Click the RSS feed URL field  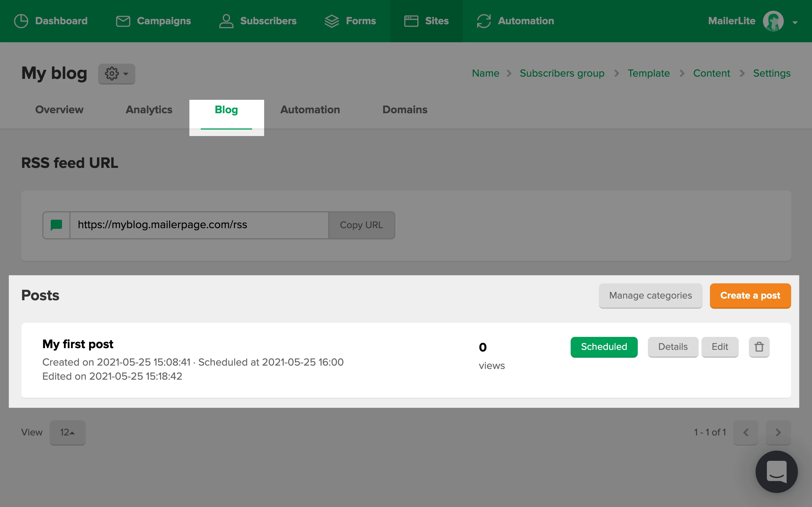[199, 225]
